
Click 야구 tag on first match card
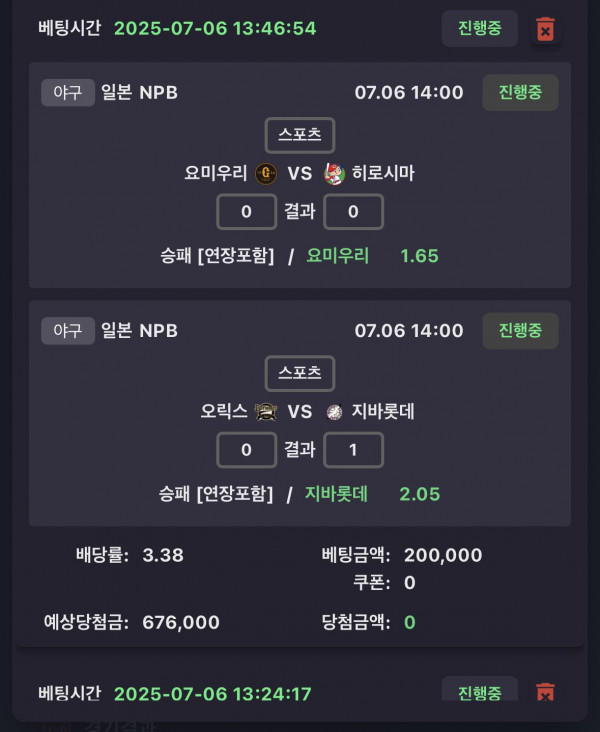pyautogui.click(x=68, y=92)
